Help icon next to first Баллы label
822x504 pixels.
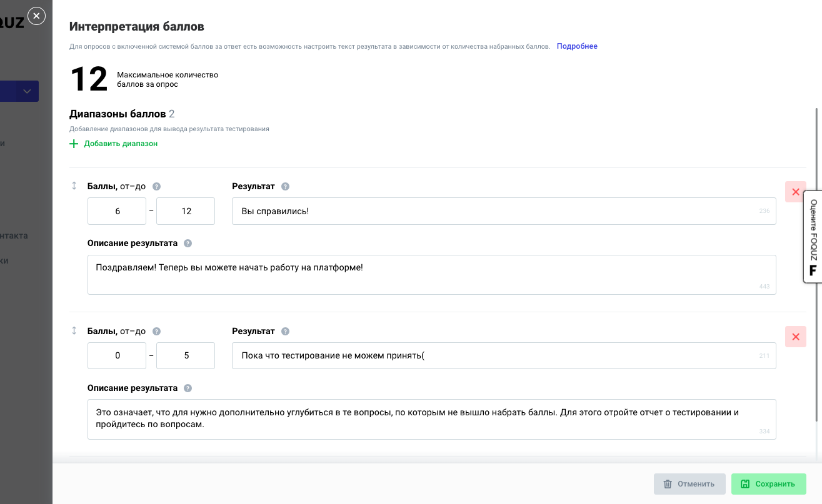157,186
